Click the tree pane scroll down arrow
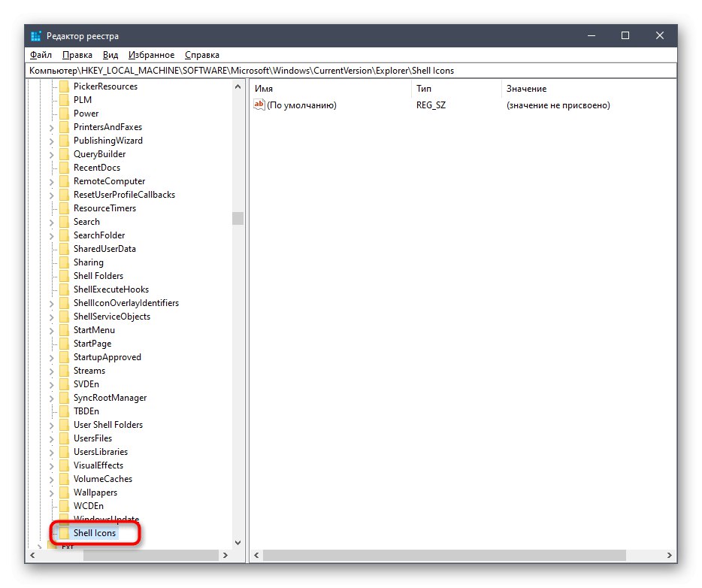 click(x=238, y=543)
